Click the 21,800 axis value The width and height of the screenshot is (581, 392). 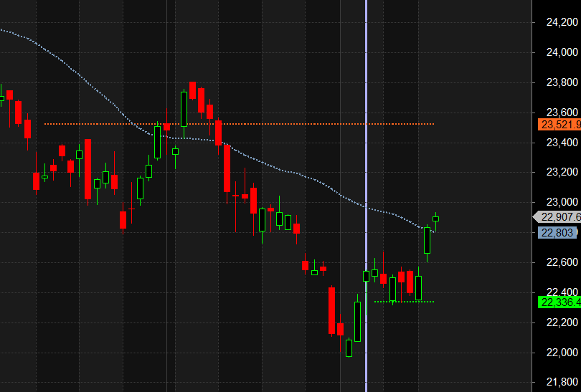coord(562,383)
